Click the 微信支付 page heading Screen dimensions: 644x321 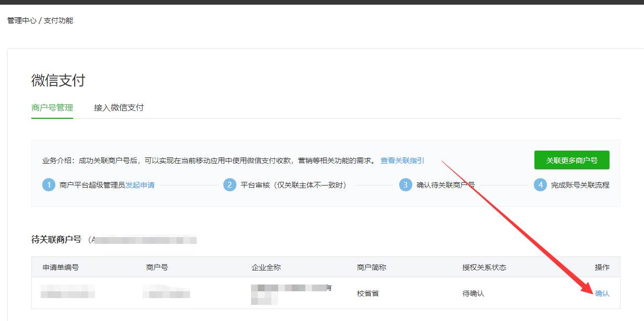click(x=58, y=81)
